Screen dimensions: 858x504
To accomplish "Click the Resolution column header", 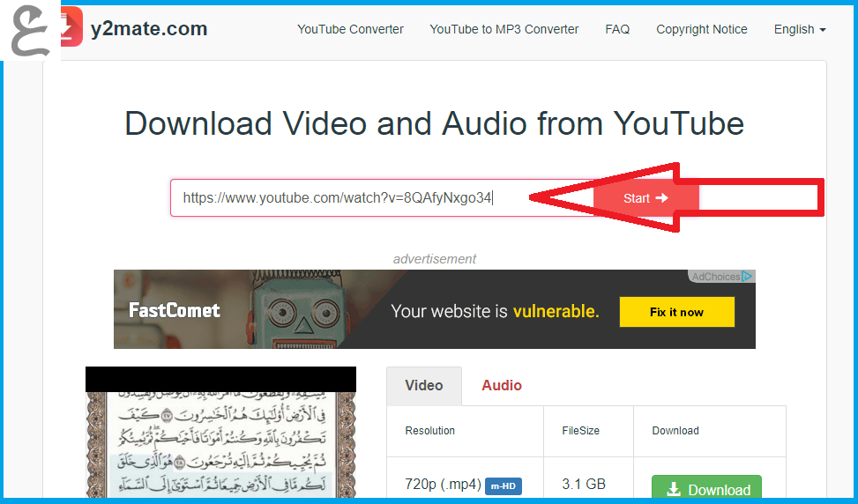I will tap(430, 431).
